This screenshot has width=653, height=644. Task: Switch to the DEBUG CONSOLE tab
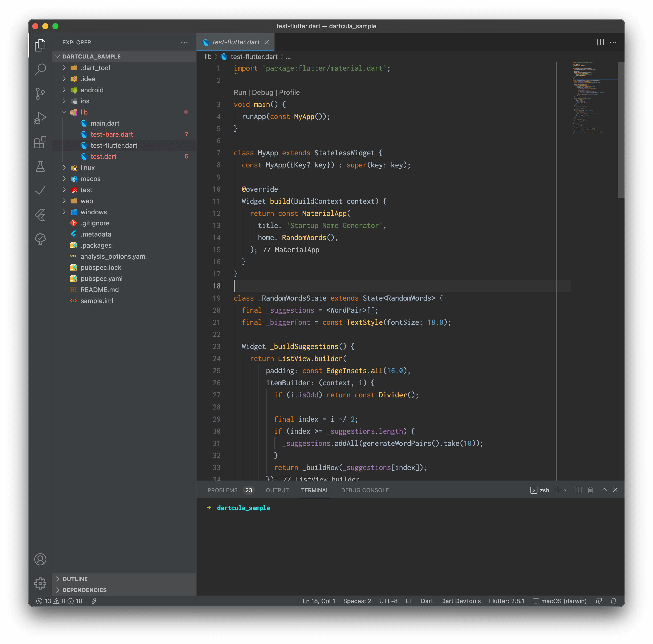click(x=365, y=490)
